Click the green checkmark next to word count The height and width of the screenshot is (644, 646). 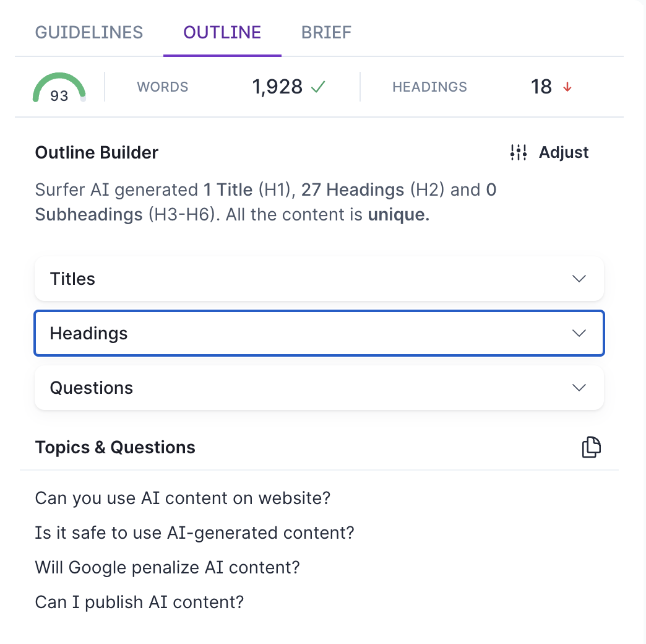[318, 86]
